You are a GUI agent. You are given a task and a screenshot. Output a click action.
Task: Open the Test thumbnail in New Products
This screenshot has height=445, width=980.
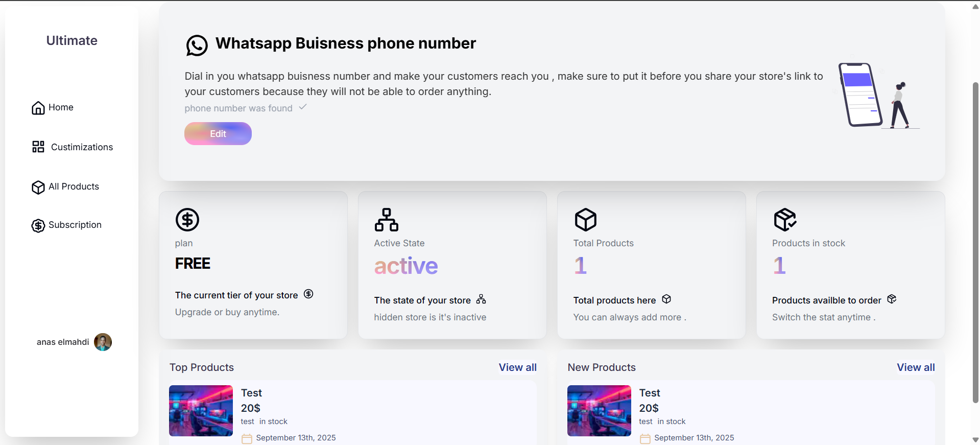tap(599, 411)
